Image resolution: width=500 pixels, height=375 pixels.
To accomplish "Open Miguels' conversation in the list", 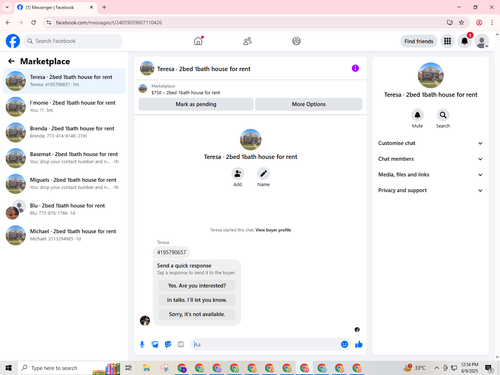I will 64,183.
